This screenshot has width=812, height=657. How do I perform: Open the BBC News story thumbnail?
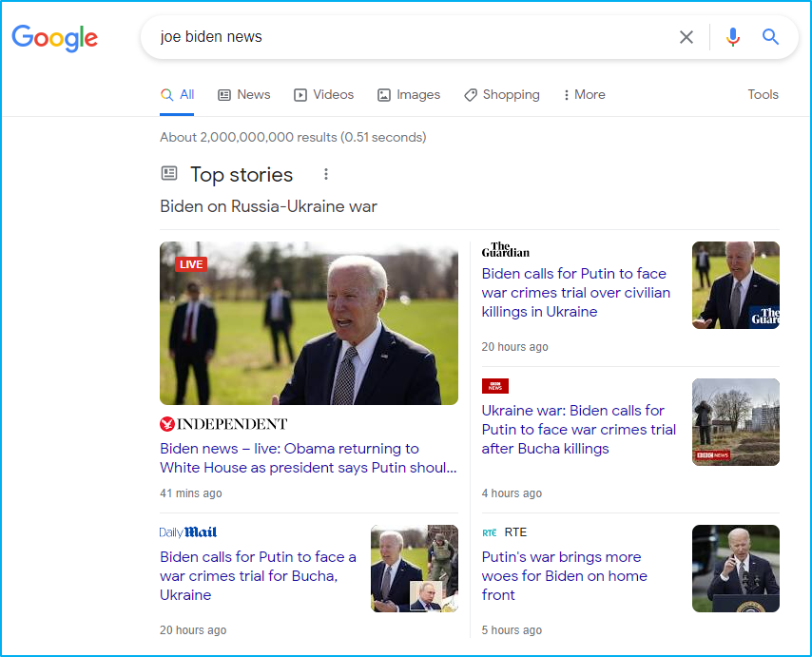click(735, 422)
